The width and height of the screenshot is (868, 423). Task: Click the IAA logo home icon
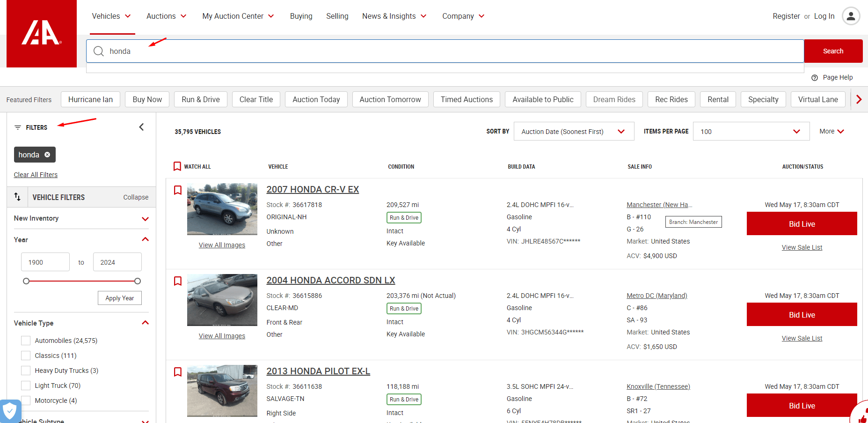click(x=41, y=33)
